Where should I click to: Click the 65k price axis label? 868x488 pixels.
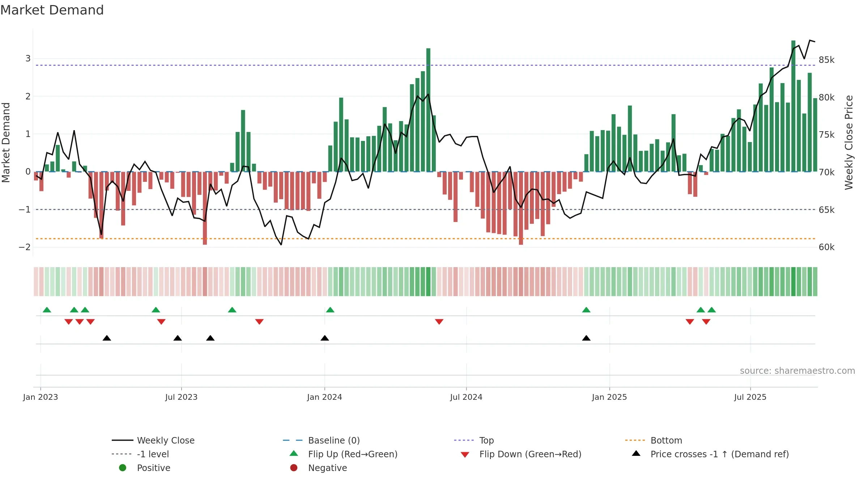coord(827,210)
